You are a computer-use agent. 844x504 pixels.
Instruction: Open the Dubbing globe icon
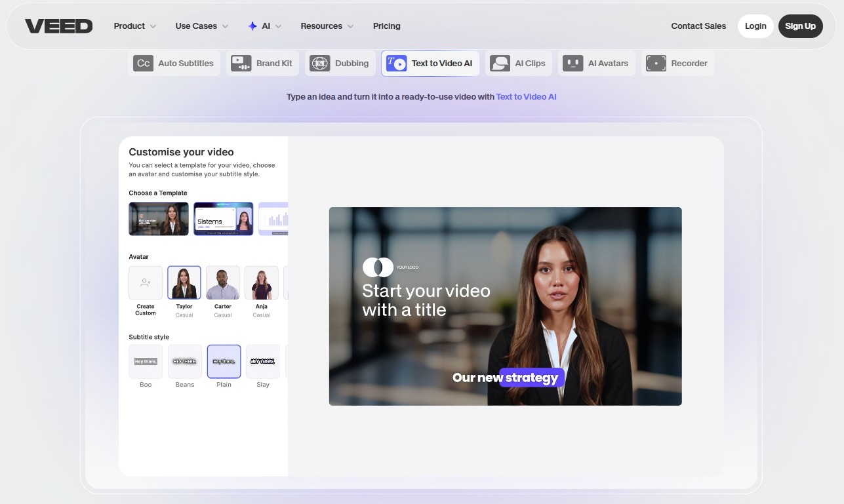click(x=319, y=64)
